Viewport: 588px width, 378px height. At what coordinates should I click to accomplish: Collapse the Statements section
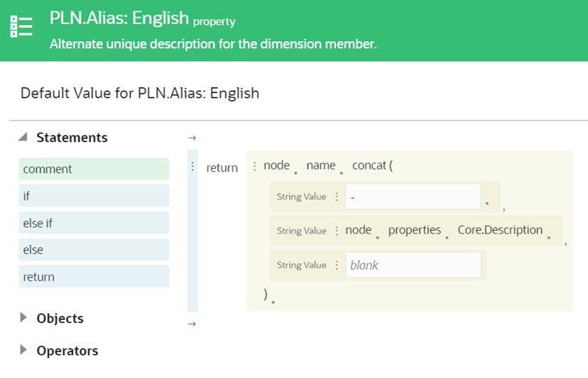point(23,137)
